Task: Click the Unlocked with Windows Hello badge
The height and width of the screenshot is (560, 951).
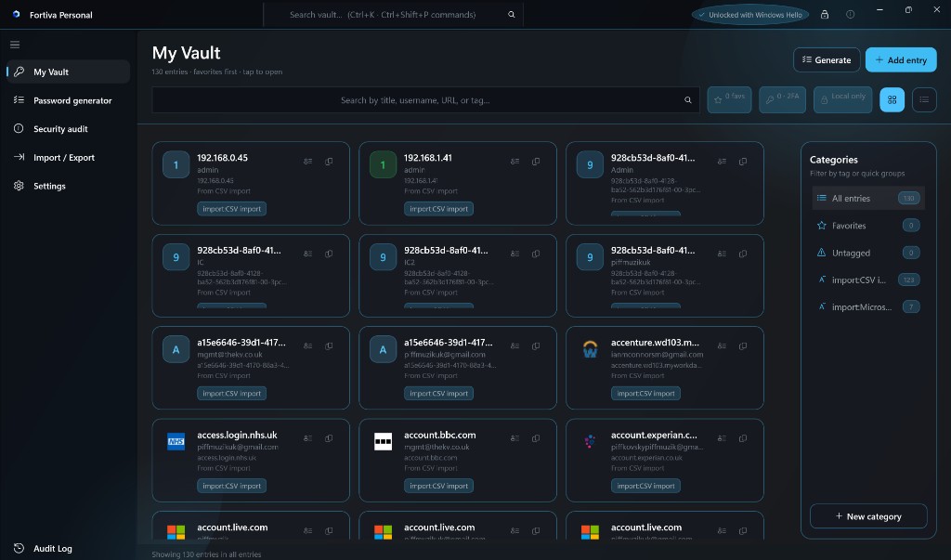Action: coord(749,15)
